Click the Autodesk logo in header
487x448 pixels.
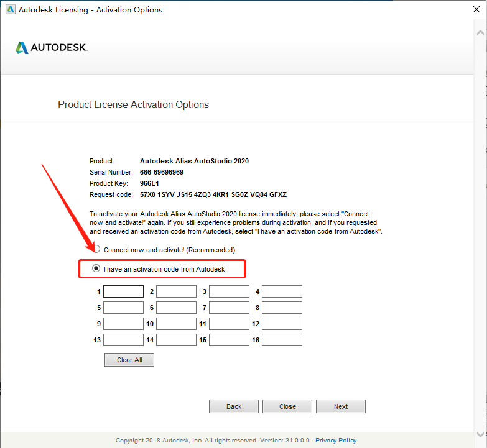[52, 47]
